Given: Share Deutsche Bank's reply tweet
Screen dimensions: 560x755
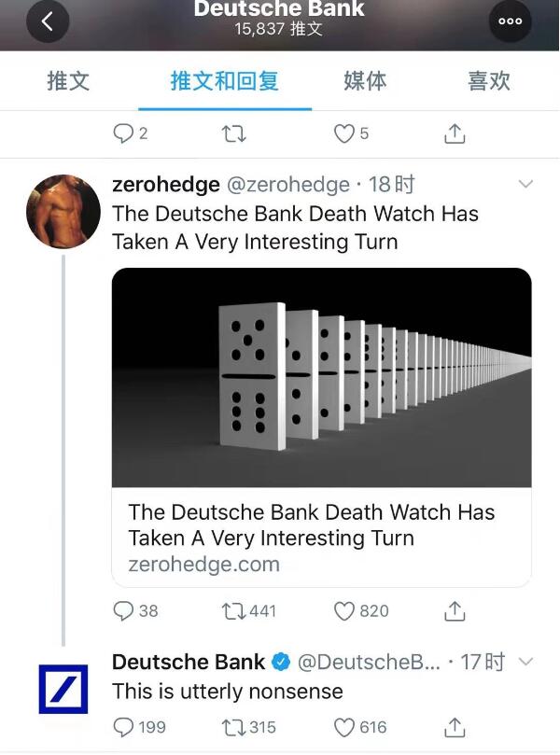Looking at the screenshot, I should click(455, 727).
